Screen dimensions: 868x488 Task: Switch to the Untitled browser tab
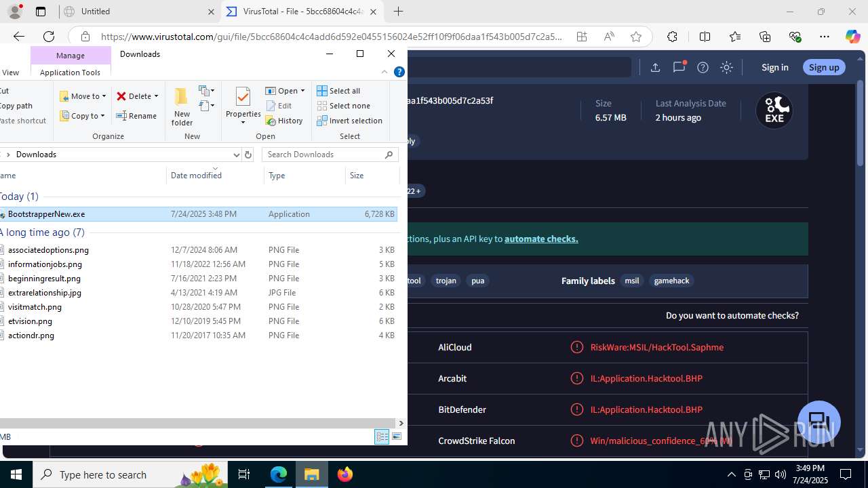pos(138,12)
